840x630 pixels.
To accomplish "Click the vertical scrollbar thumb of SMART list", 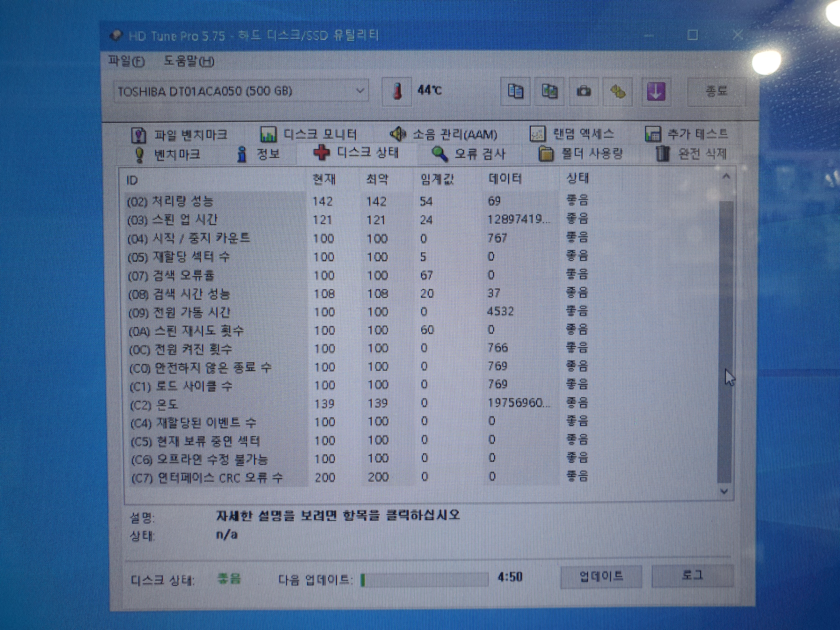I will (x=725, y=342).
